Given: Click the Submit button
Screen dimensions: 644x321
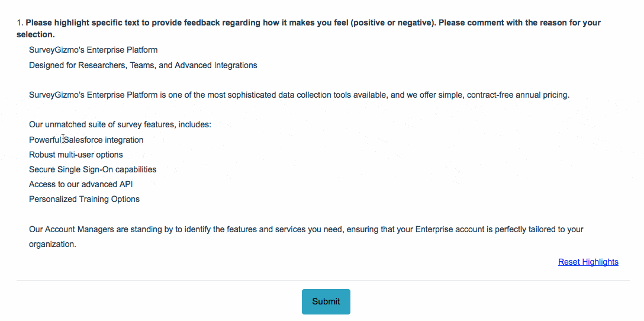Looking at the screenshot, I should [326, 301].
